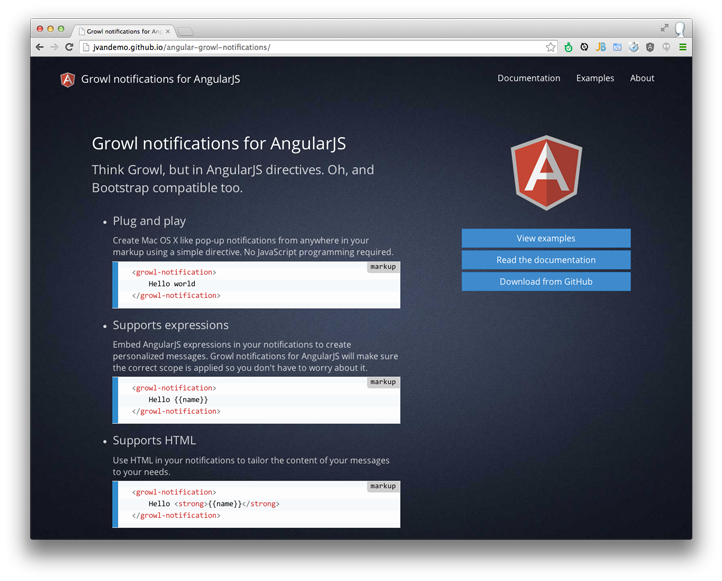The width and height of the screenshot is (722, 581).
Task: Reload the current page
Action: tap(69, 47)
